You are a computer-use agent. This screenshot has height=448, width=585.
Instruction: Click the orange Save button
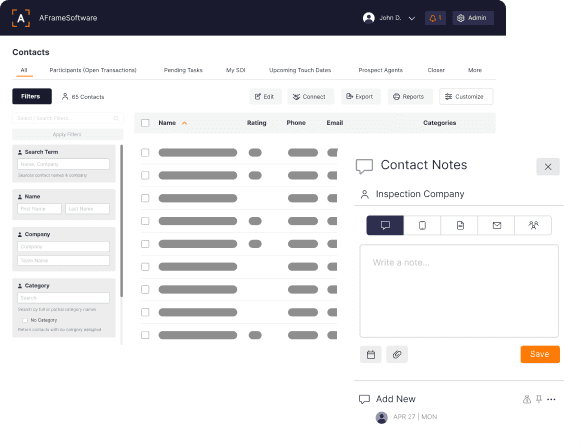click(x=540, y=354)
